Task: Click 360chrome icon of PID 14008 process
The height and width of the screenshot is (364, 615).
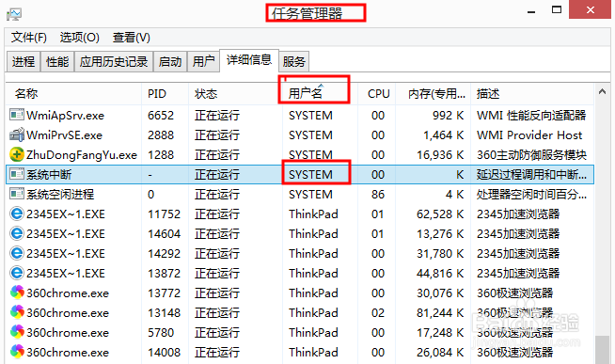Action: (17, 352)
